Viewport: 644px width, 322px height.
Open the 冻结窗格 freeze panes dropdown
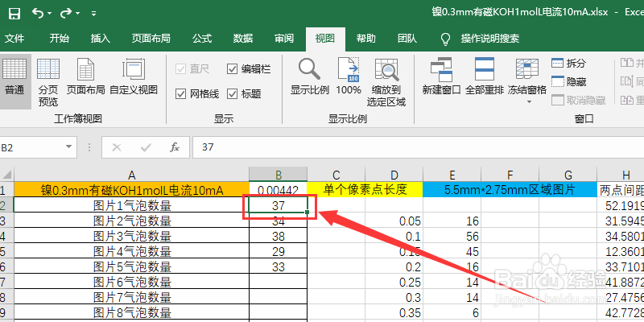click(x=527, y=81)
